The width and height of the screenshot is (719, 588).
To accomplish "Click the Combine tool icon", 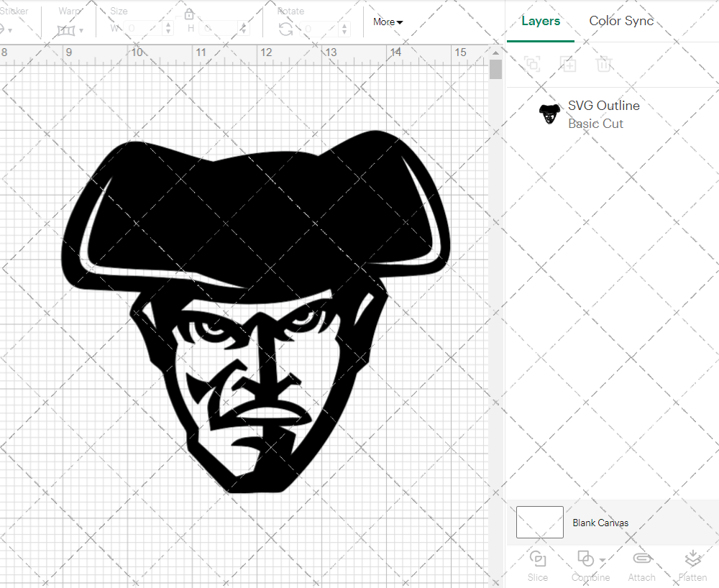I will pos(585,559).
